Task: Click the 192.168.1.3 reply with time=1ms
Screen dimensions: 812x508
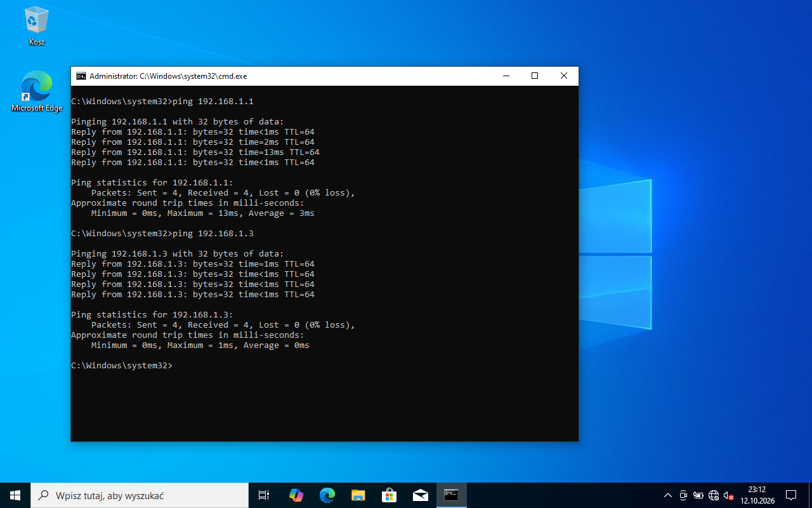Action: coord(193,264)
